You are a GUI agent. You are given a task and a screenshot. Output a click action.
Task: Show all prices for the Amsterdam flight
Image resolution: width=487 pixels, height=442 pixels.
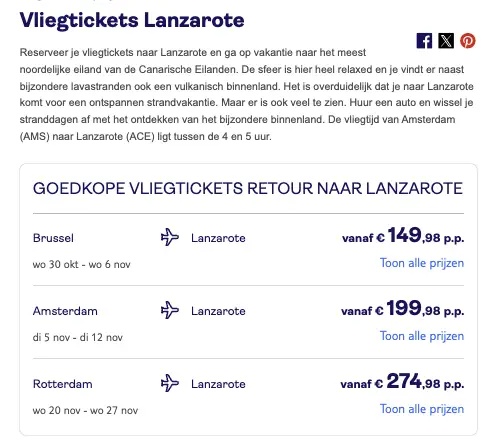tap(422, 336)
